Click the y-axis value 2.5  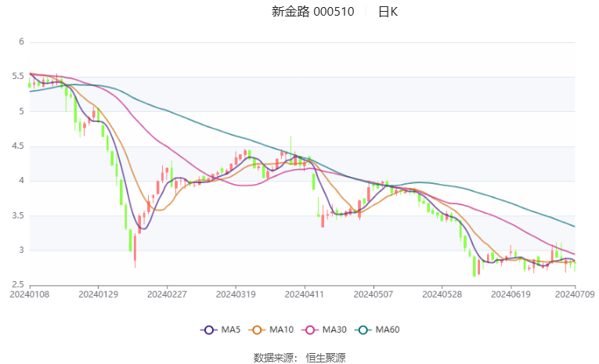(18, 285)
